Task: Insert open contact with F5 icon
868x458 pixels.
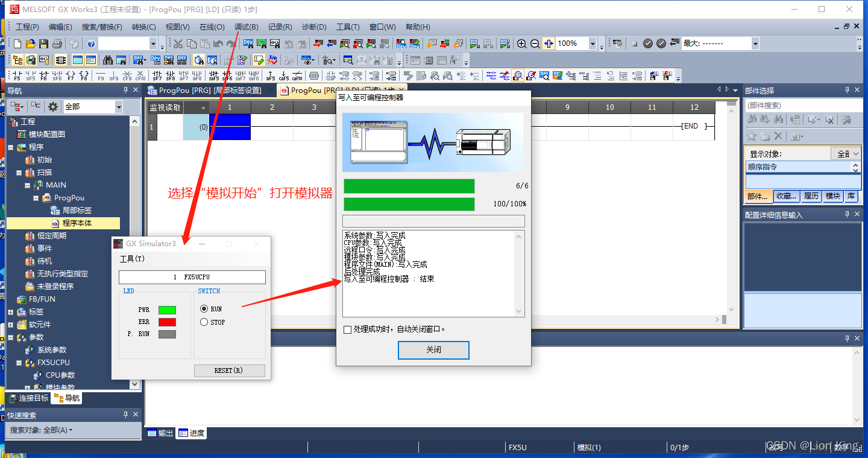Action: (17, 75)
